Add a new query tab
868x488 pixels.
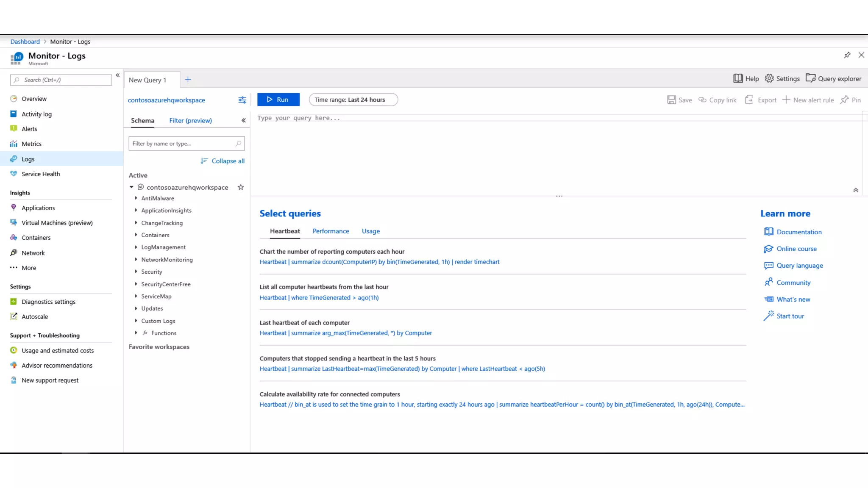click(188, 80)
